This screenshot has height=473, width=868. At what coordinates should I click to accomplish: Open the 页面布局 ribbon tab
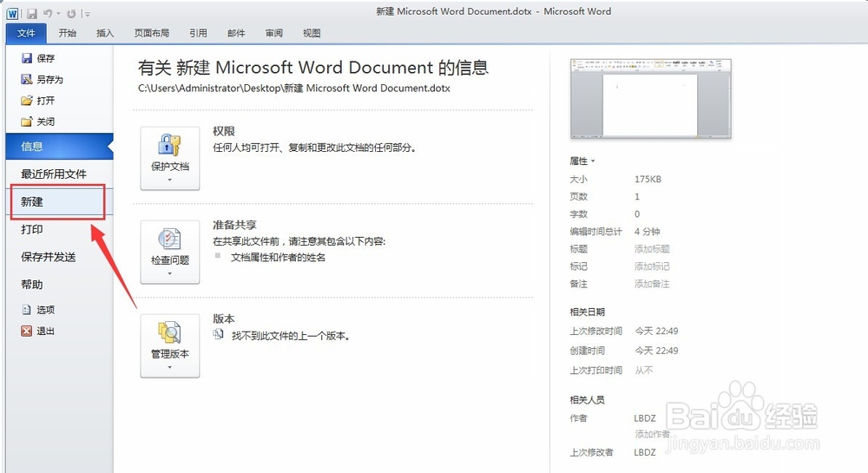click(x=152, y=33)
